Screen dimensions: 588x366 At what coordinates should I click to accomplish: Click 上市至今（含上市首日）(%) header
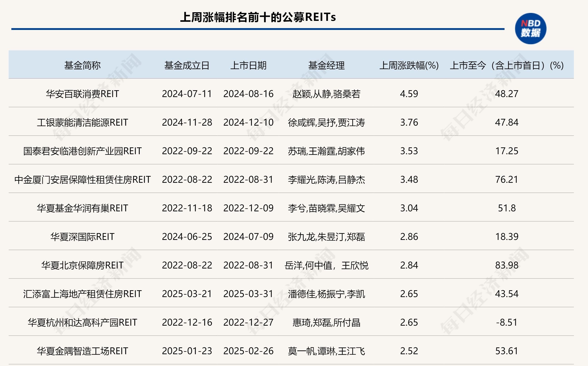(x=506, y=65)
